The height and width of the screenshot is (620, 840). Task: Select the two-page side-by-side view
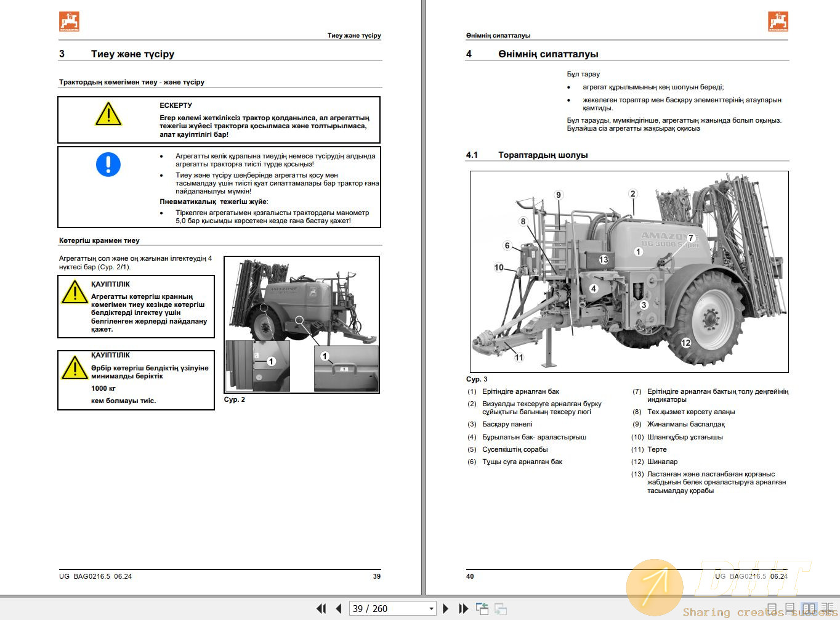(x=809, y=609)
